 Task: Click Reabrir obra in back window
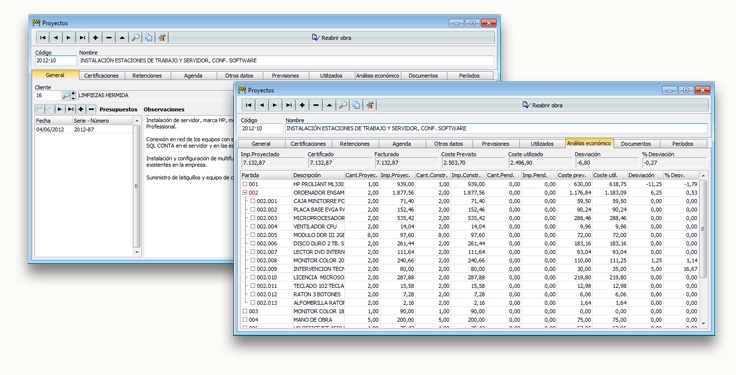pos(331,38)
